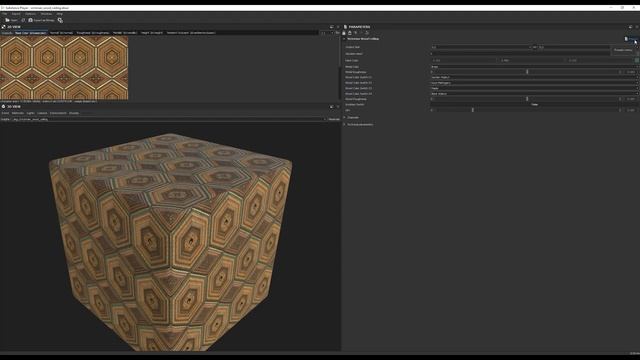The width and height of the screenshot is (640, 360).
Task: Open the 3D view Materials menu
Action: point(18,113)
